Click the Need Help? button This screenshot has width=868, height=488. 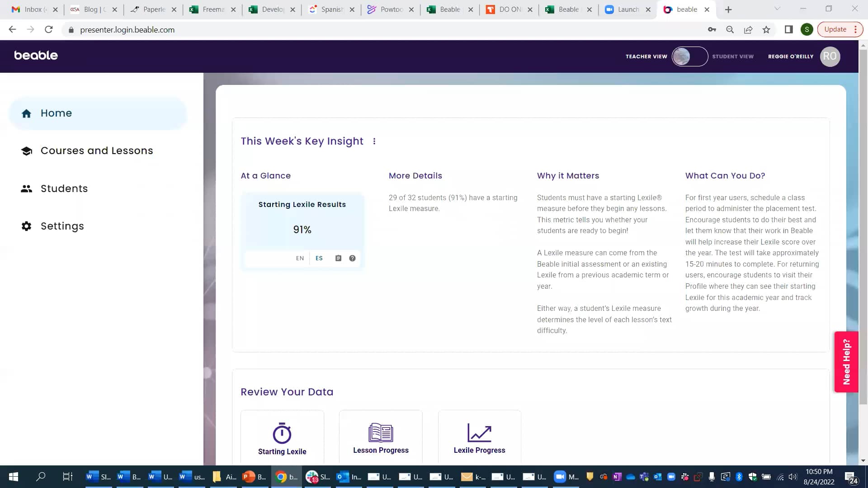(846, 362)
